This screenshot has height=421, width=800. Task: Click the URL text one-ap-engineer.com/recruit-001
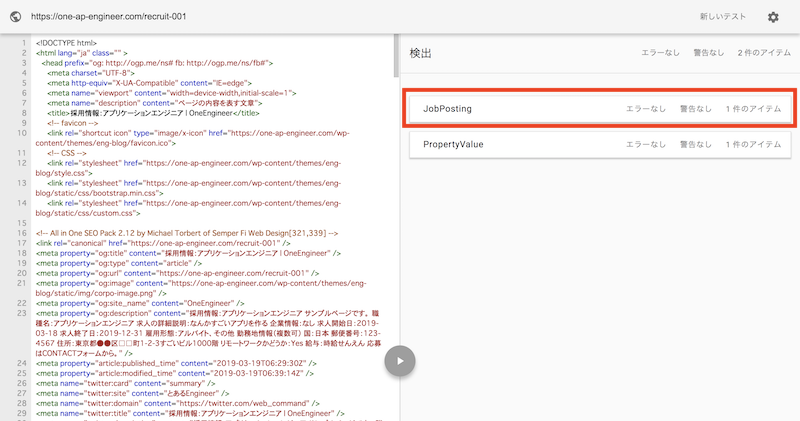click(109, 16)
